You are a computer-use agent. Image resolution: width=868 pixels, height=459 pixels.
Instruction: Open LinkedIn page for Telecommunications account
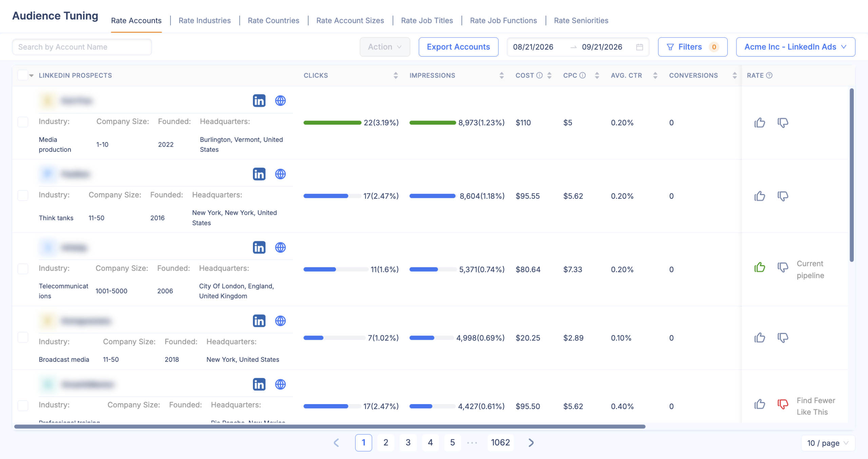259,248
